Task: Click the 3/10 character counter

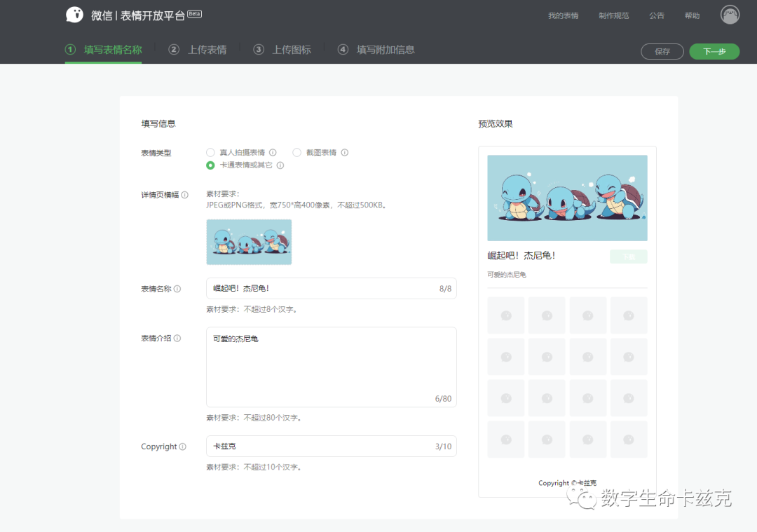Action: point(443,446)
